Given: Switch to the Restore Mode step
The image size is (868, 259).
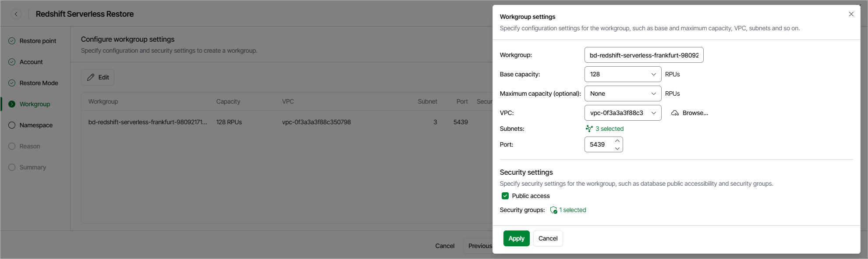Looking at the screenshot, I should click(39, 83).
